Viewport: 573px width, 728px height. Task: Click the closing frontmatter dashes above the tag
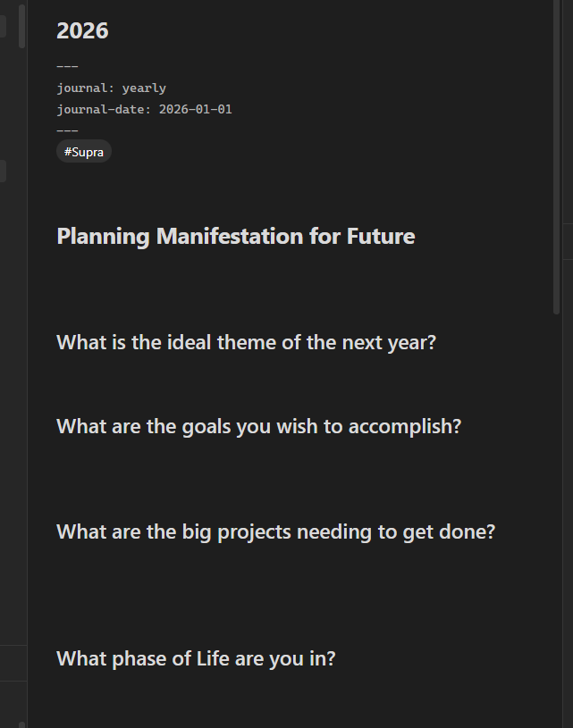(x=67, y=130)
